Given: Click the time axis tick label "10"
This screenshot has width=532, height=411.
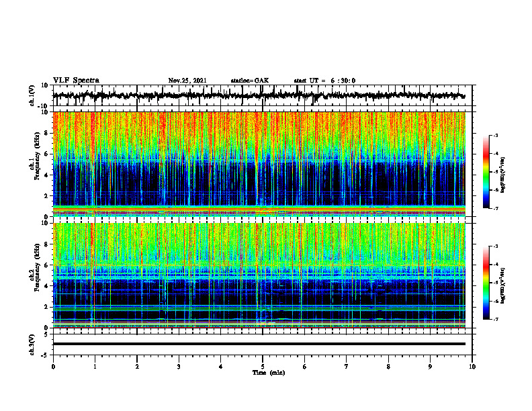Looking at the screenshot, I should tap(472, 367).
